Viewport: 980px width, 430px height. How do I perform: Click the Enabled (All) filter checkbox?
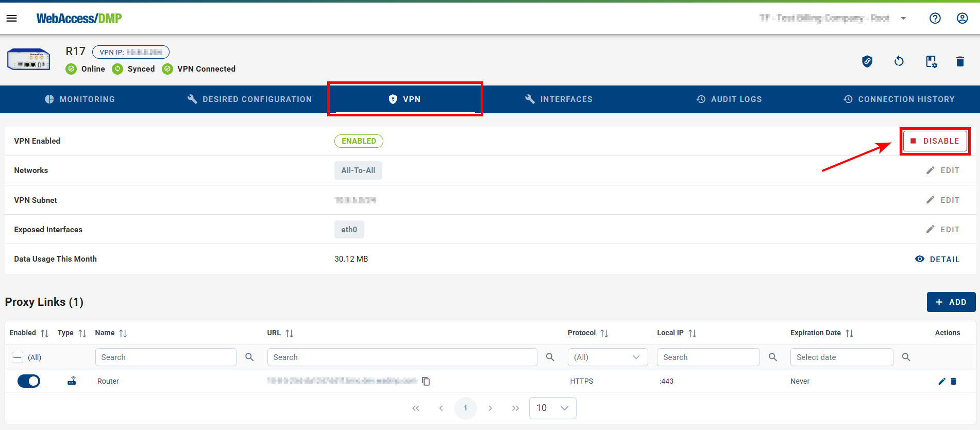(18, 357)
